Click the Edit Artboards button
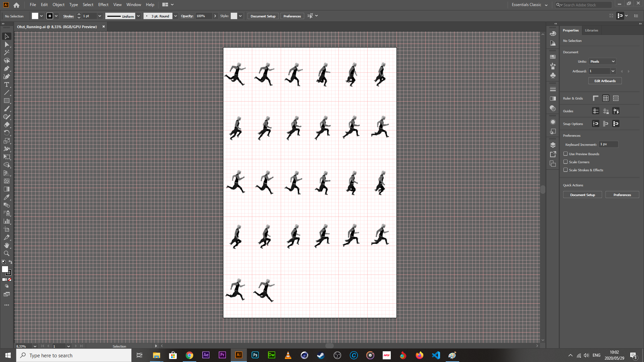This screenshot has height=362, width=644. 605,81
